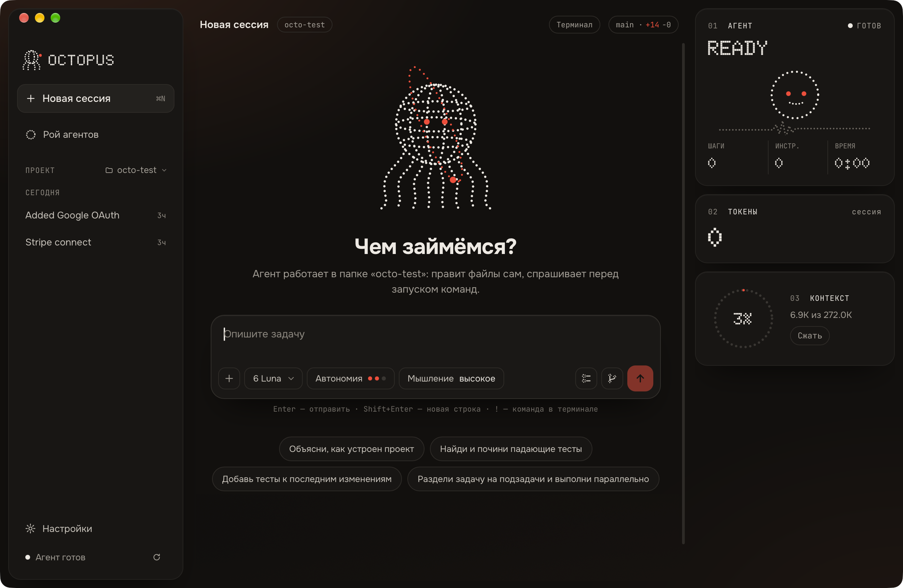Open the Stripe connect session

click(x=96, y=242)
